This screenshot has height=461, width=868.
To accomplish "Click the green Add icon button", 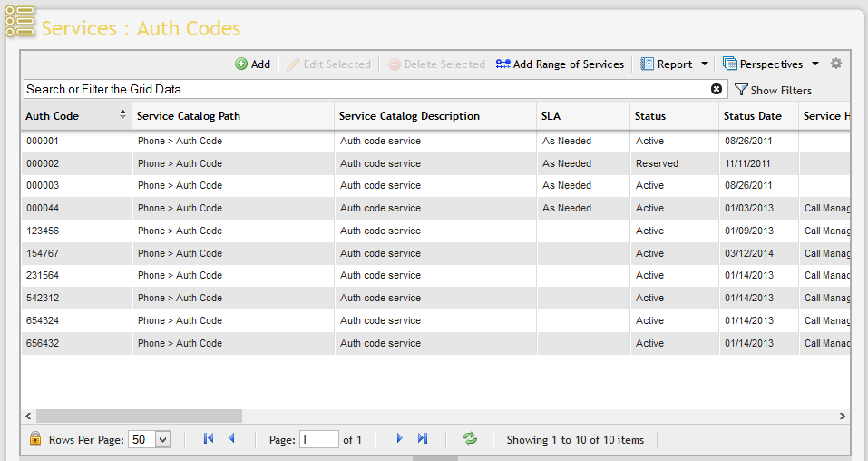I will [252, 64].
